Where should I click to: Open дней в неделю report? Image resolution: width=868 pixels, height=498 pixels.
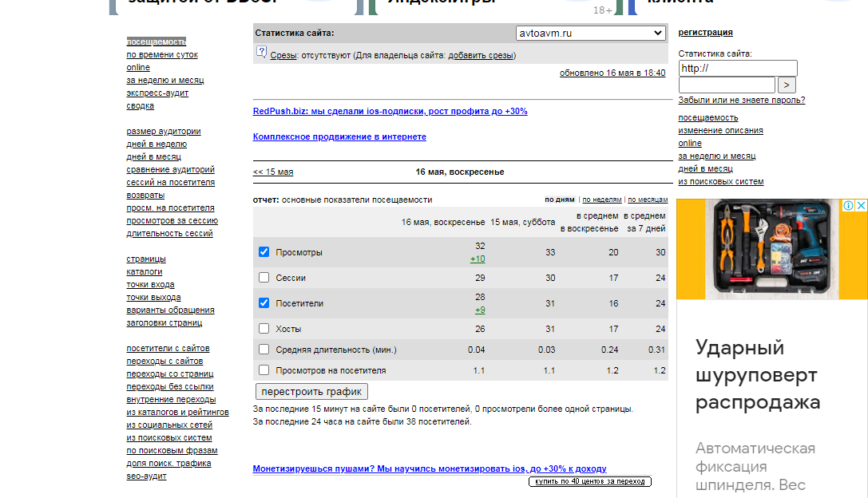156,144
